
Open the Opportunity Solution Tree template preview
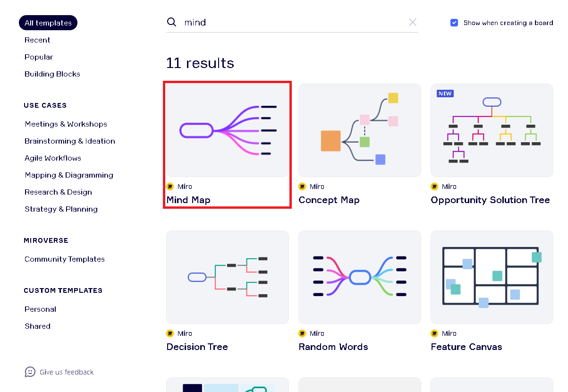click(x=492, y=130)
